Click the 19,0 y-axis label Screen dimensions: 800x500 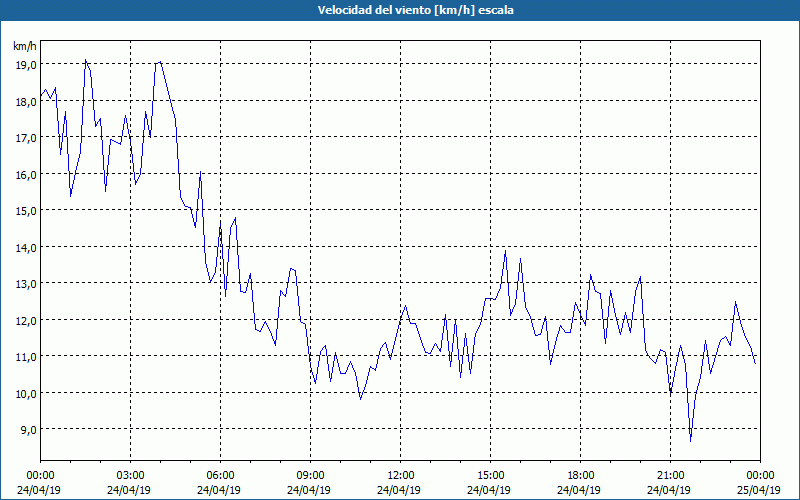[x=26, y=65]
